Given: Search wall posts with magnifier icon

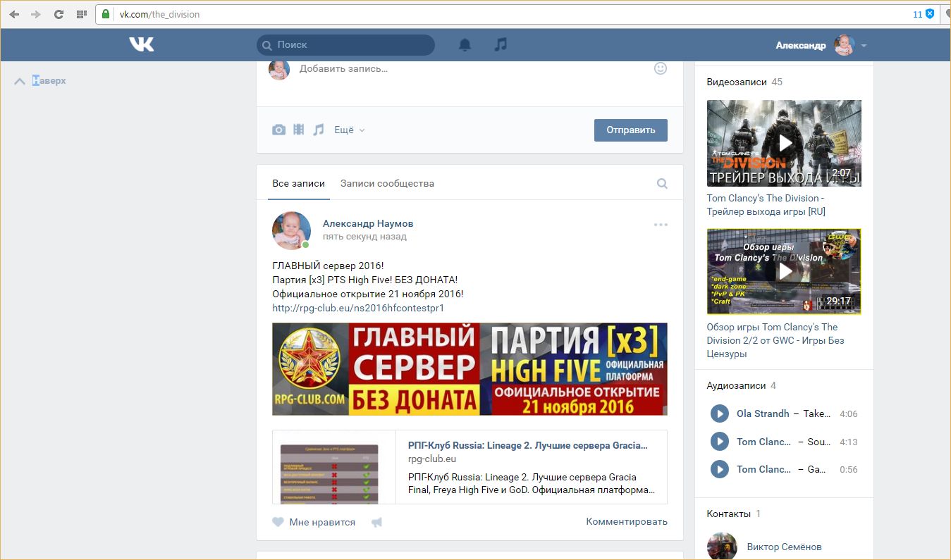Looking at the screenshot, I should pos(662,184).
